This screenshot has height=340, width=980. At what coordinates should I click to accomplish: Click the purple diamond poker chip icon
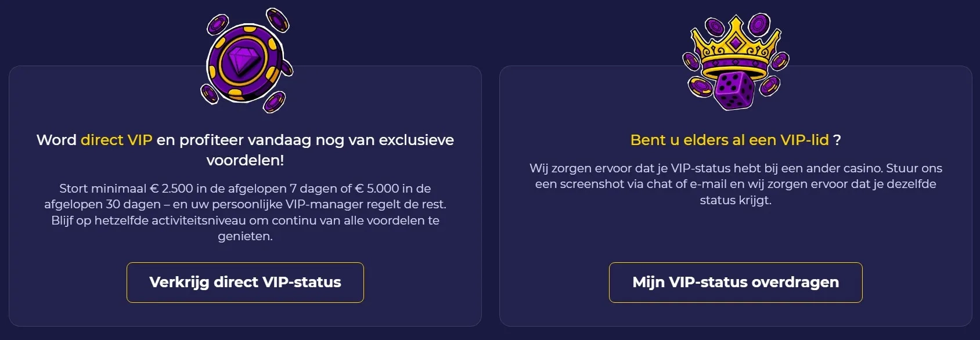click(245, 60)
